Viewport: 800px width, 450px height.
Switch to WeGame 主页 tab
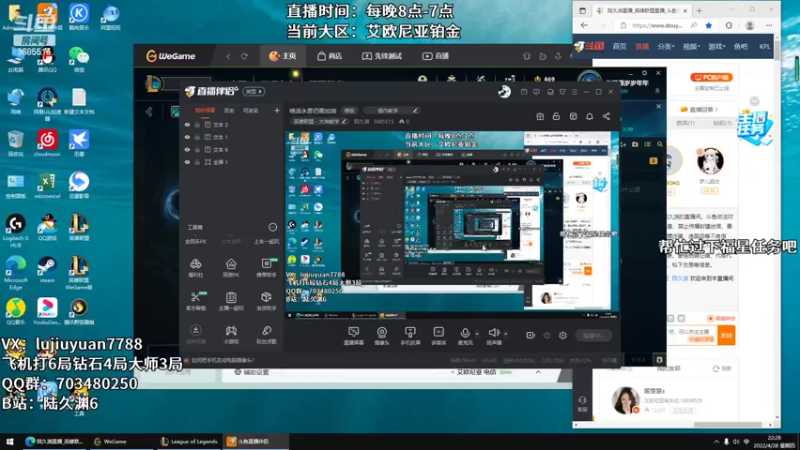283,56
